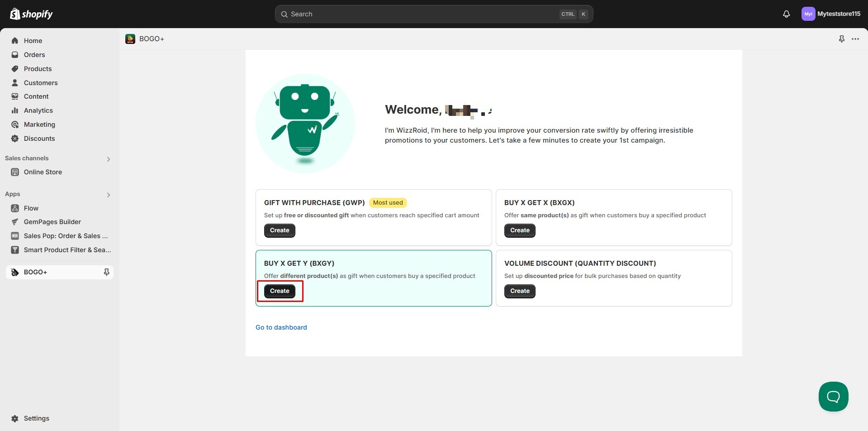Click the Shopify logo
This screenshot has width=868, height=431.
(x=31, y=14)
